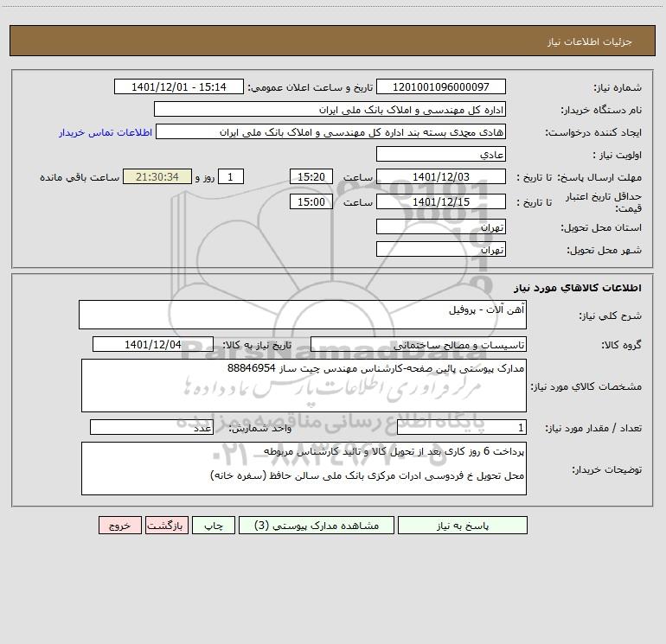Open مشاهده مدارک پیوستی (3) button
This screenshot has height=644, width=666.
[317, 525]
